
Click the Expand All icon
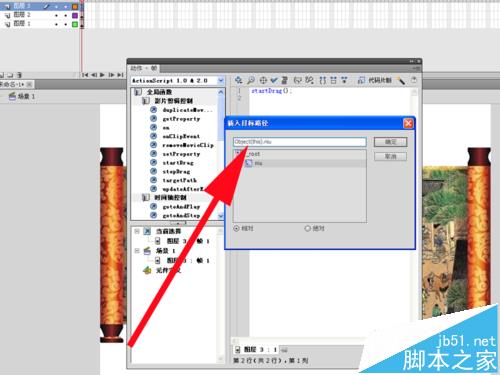tap(344, 80)
